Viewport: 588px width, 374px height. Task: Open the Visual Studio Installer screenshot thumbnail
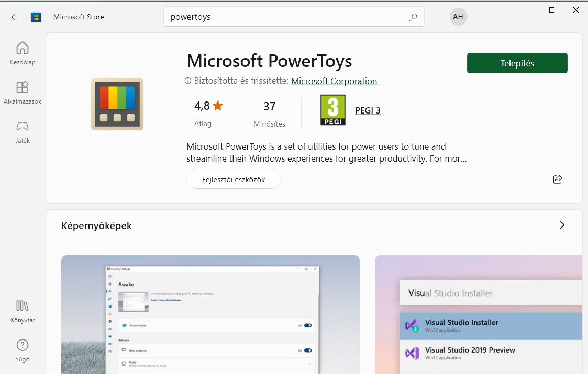pos(478,314)
